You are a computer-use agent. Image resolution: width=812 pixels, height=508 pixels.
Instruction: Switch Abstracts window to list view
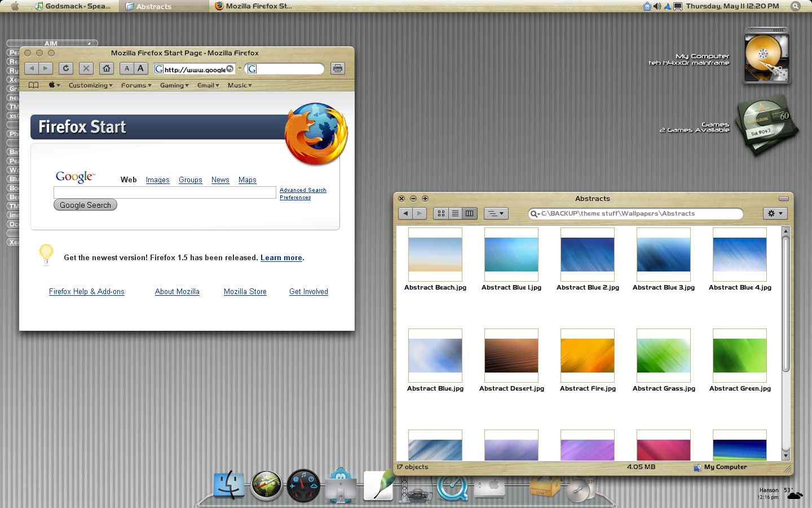pos(455,213)
